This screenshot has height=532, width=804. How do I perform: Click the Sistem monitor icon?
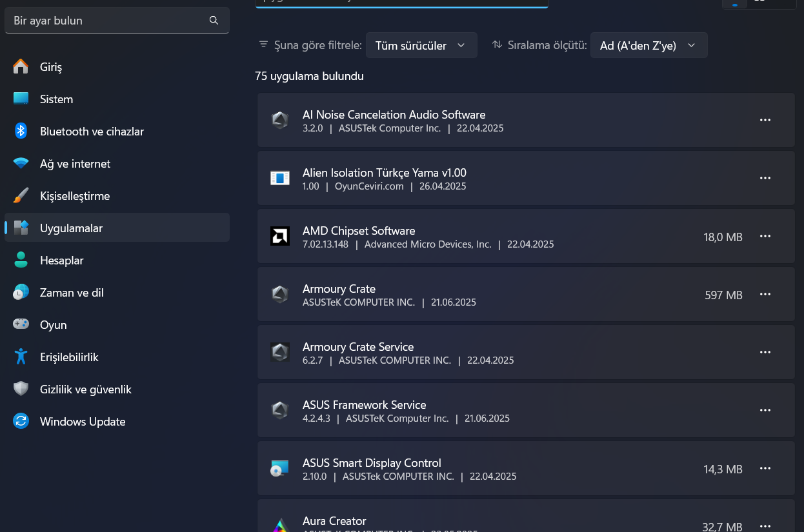(21, 99)
